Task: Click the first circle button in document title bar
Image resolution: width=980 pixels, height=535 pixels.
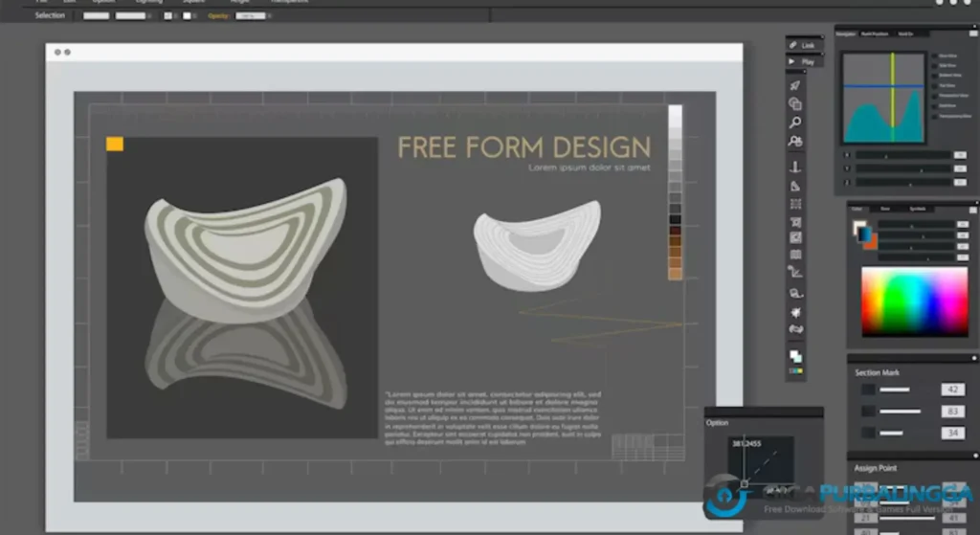Action: coord(57,53)
